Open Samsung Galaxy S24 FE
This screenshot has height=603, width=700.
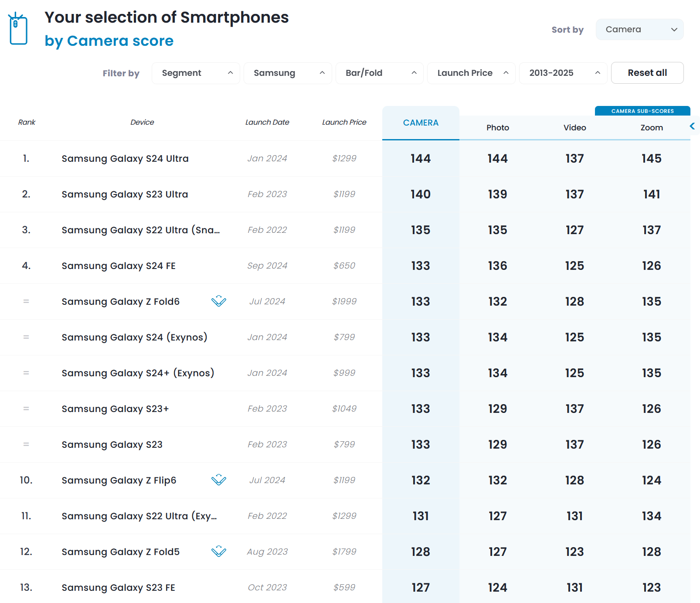[x=119, y=266]
